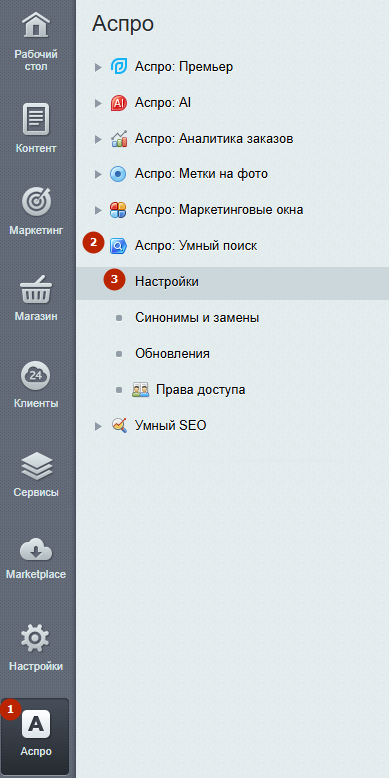This screenshot has height=778, width=389.
Task: Open Аспро: AI menu item
Action: [163, 103]
